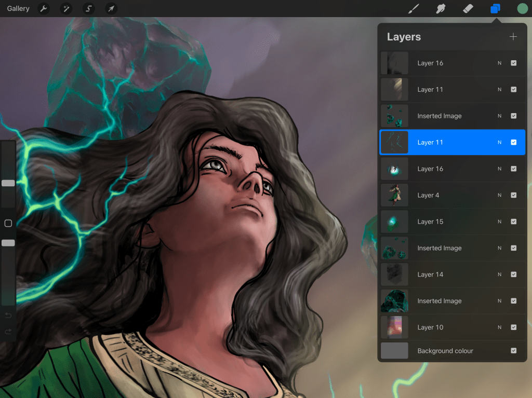Open blend mode options for Layer 10
This screenshot has width=532, height=398.
(x=499, y=327)
